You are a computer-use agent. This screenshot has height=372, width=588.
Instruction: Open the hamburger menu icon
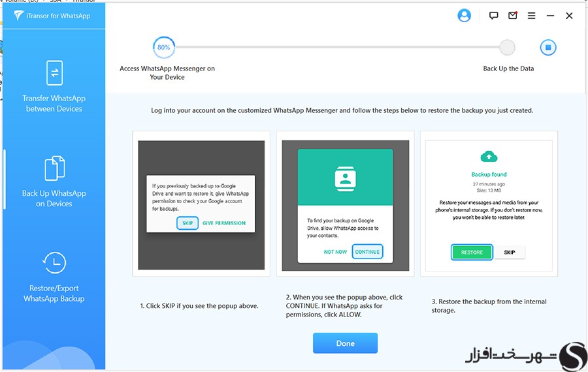pos(531,16)
